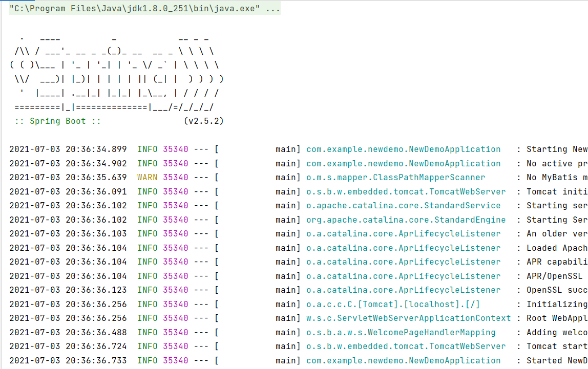The height and width of the screenshot is (369, 588).
Task: Click 'main]' thread label on the 20:36:36.256 ServletWebServerApplicationContext line
Action: pos(288,318)
